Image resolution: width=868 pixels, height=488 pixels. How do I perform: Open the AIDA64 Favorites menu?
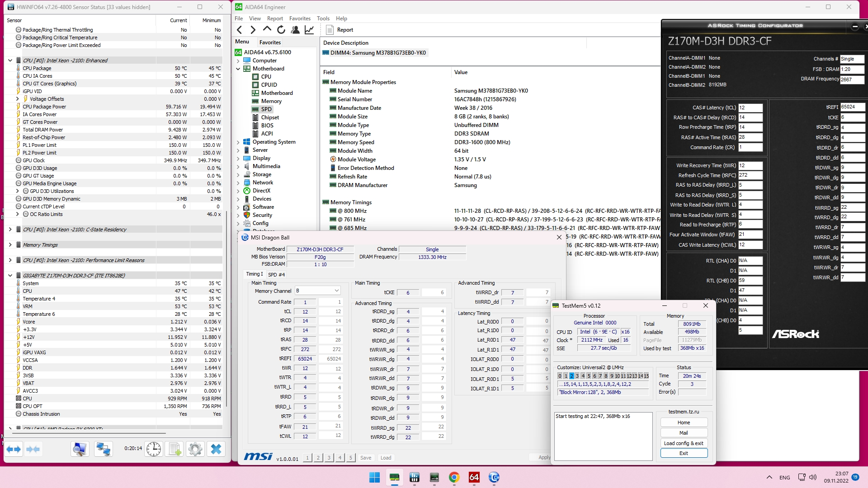pyautogui.click(x=300, y=19)
